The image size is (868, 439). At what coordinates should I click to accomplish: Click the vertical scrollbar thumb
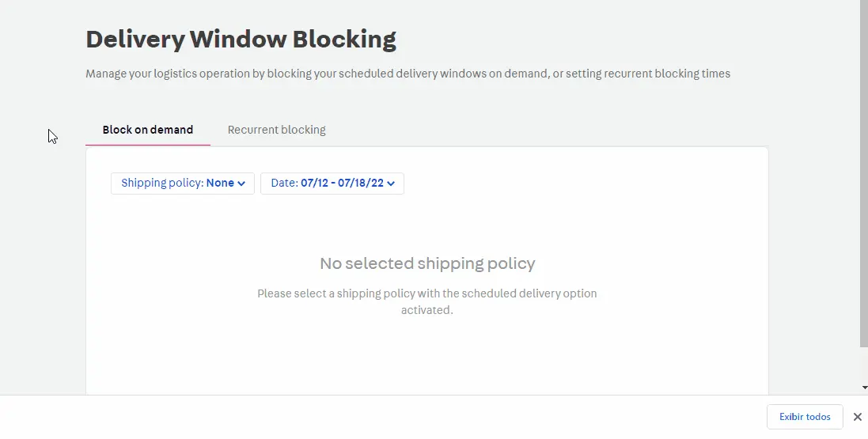coord(863,174)
